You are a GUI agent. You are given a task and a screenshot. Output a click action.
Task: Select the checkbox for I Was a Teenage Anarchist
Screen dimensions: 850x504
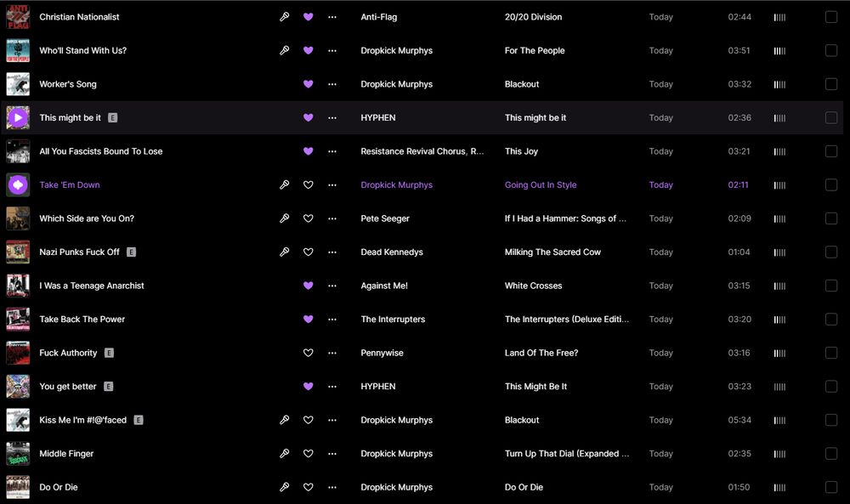pyautogui.click(x=831, y=286)
